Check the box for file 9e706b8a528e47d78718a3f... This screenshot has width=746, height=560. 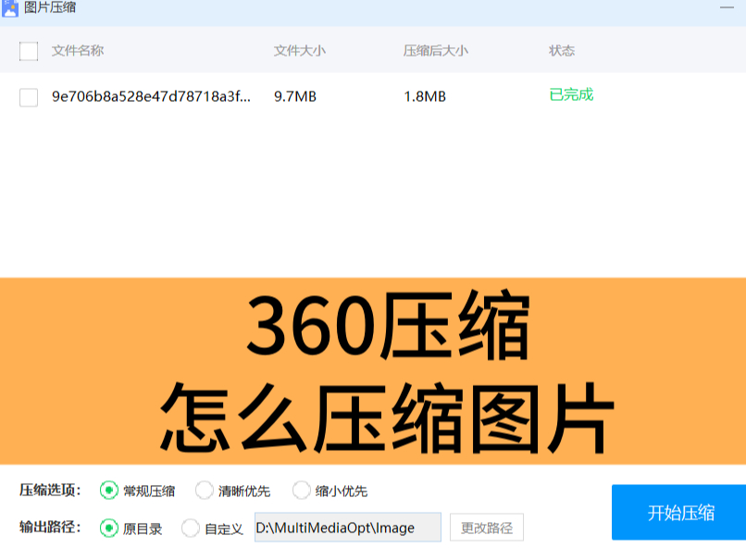(x=29, y=97)
